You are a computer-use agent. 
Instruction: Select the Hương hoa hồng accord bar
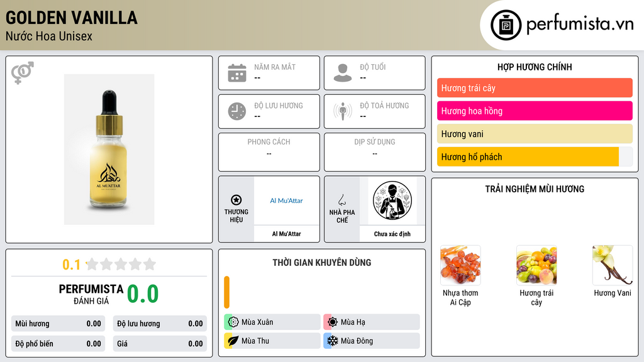click(535, 111)
